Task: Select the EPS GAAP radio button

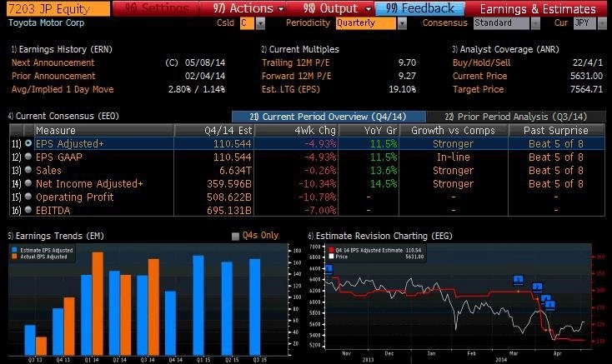Action: pos(28,157)
